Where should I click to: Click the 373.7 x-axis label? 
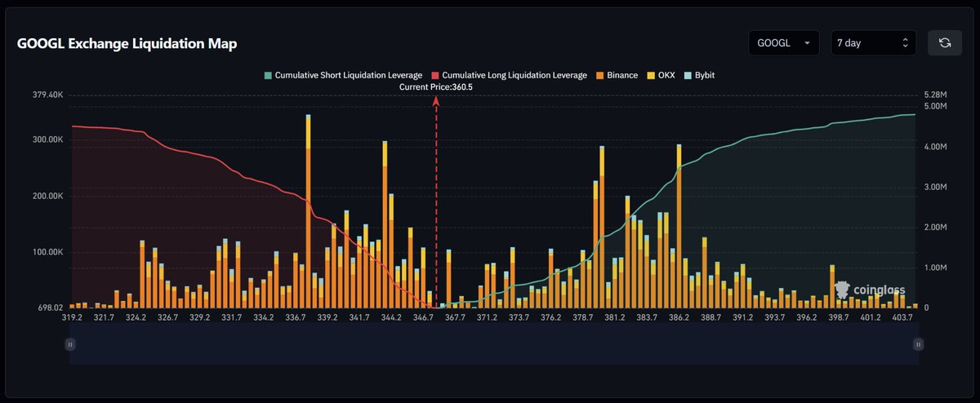pos(519,317)
